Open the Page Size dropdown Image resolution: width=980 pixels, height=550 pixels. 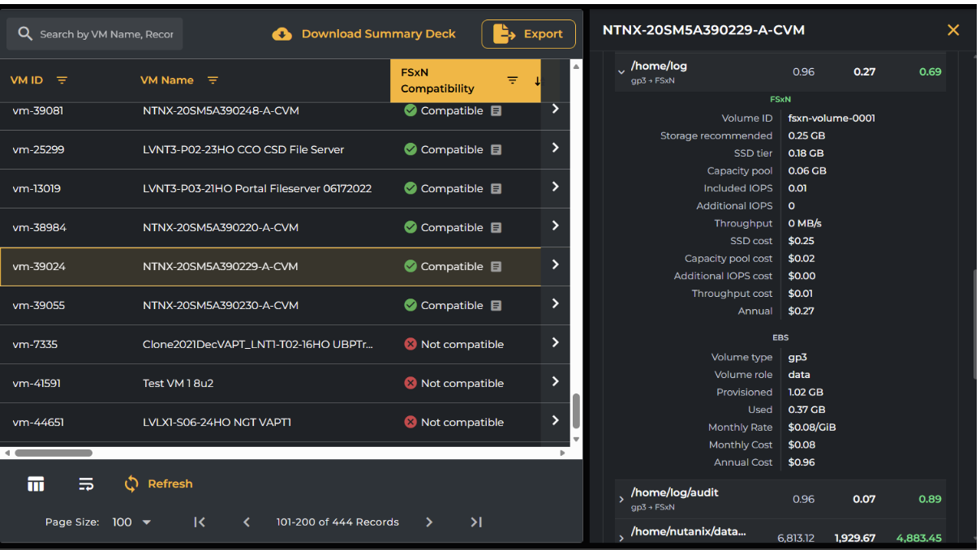coord(131,522)
